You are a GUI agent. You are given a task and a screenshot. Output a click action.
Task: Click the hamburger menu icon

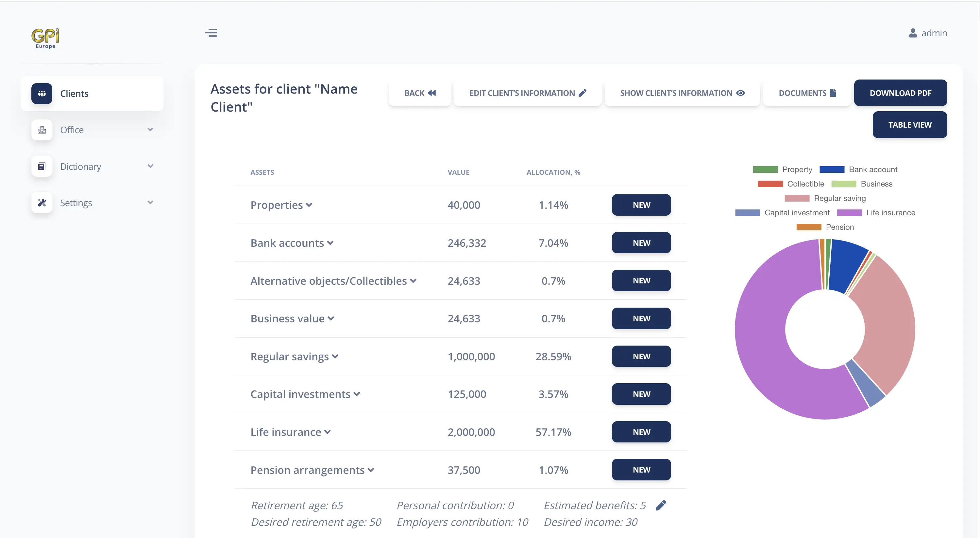tap(211, 33)
